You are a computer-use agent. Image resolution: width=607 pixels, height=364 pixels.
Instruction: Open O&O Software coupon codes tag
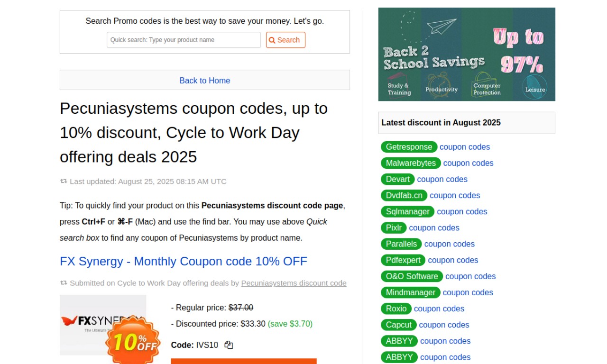(412, 276)
